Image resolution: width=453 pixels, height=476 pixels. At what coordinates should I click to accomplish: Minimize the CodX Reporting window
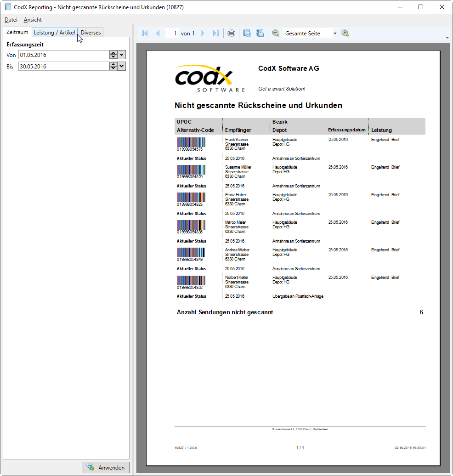(400, 7)
